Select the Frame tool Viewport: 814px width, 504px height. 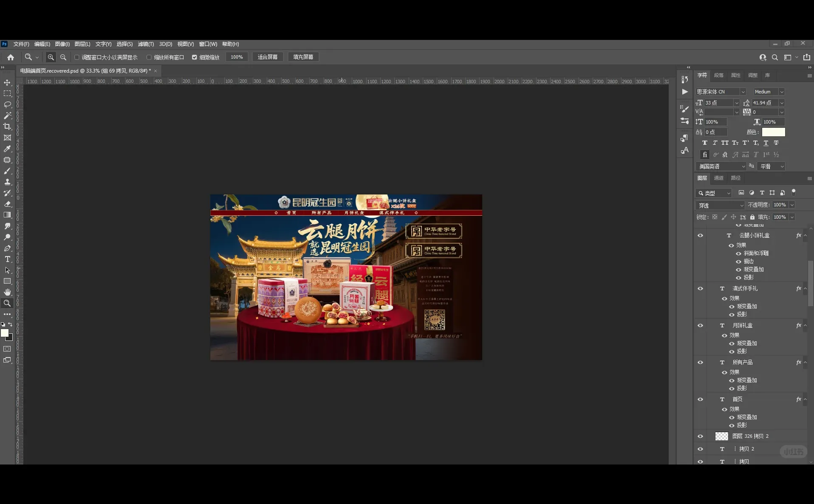point(7,138)
